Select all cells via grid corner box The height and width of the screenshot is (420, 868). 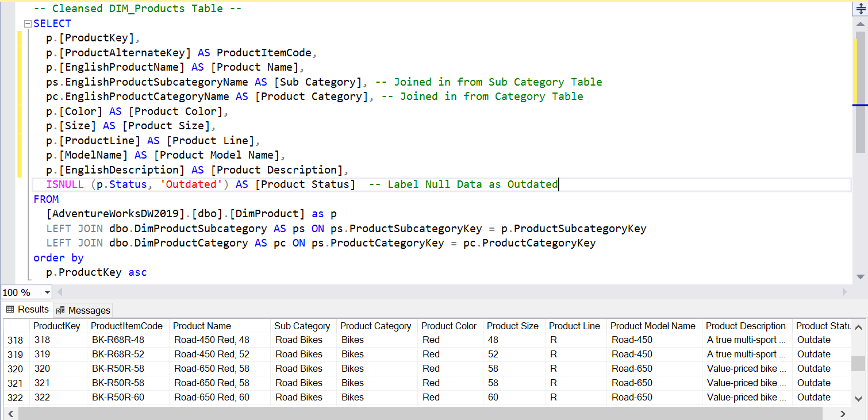point(16,326)
